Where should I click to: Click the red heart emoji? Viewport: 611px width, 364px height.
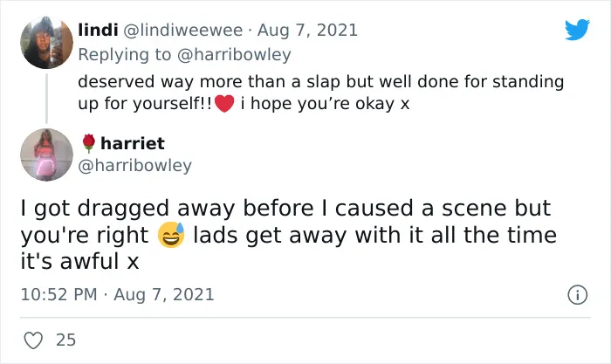pyautogui.click(x=224, y=104)
